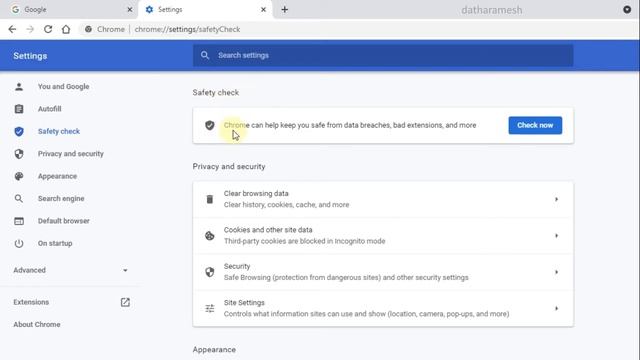The image size is (640, 360).
Task: Click the Appearance palette icon
Action: tap(19, 176)
